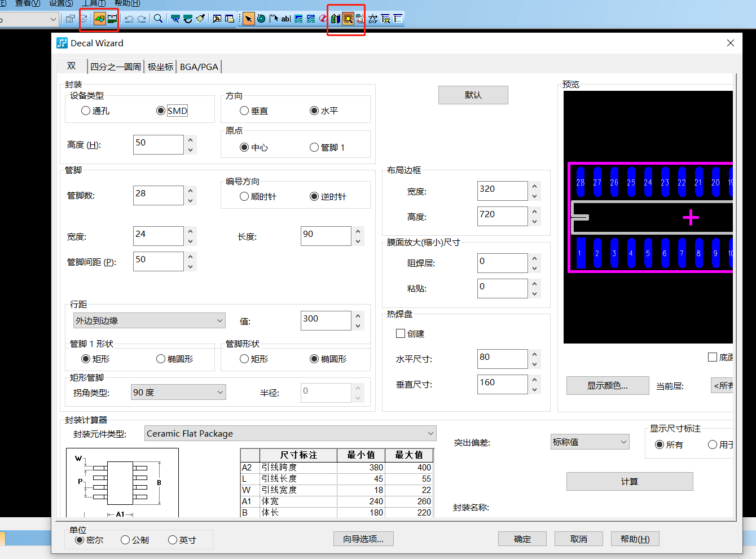Click the redraw brush icon in toolbar

pyautogui.click(x=200, y=18)
